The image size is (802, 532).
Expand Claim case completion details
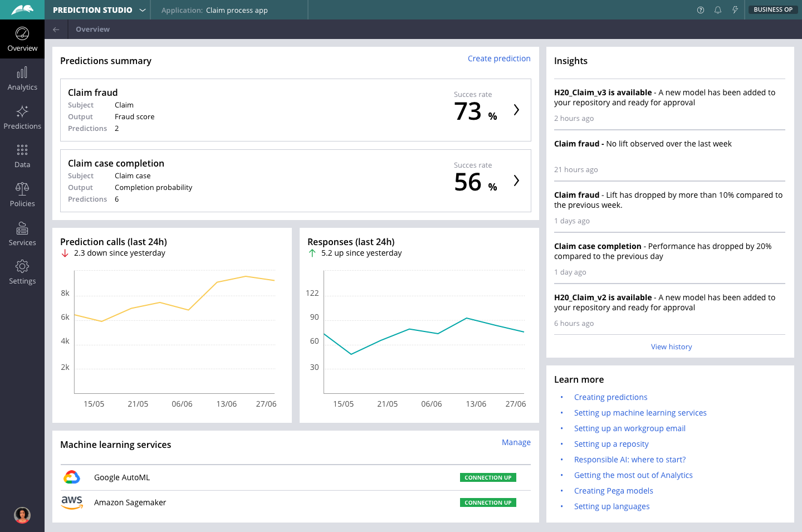pos(516,180)
